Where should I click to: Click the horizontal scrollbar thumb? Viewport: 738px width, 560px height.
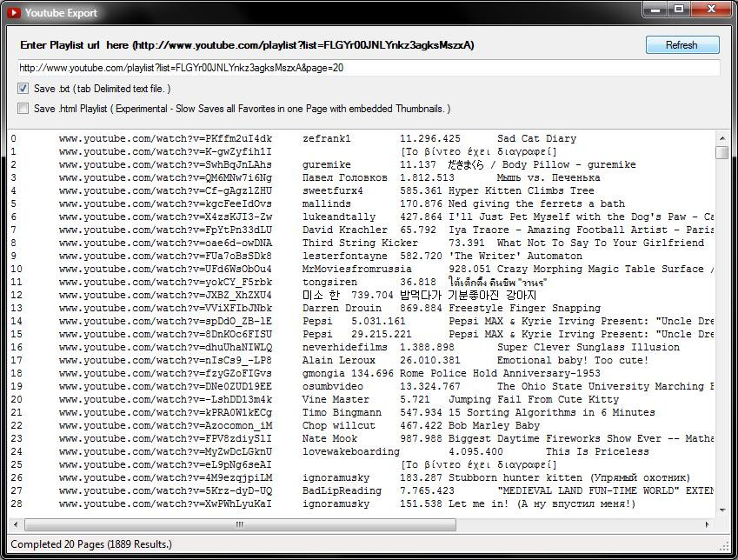(x=240, y=524)
